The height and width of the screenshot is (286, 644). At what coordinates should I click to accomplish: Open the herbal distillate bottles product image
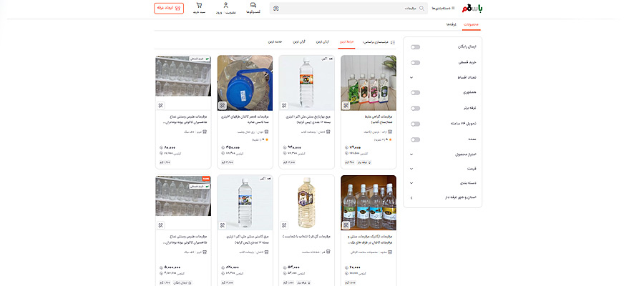[369, 82]
